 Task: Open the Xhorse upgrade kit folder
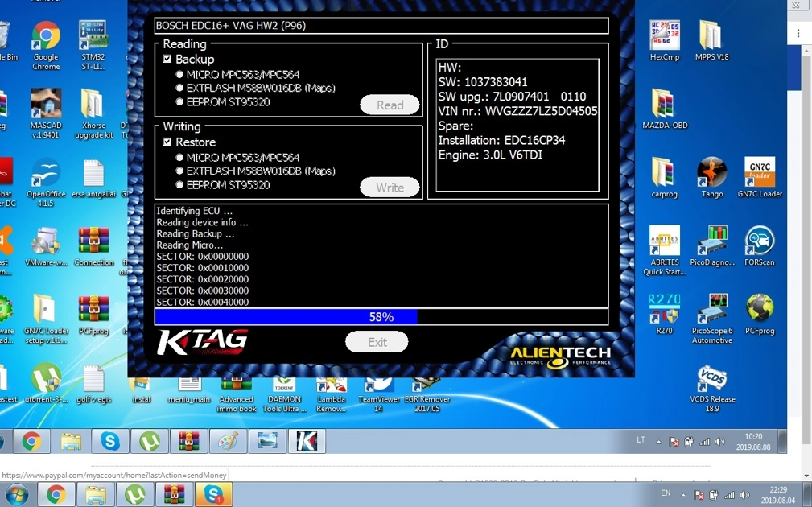pyautogui.click(x=93, y=113)
